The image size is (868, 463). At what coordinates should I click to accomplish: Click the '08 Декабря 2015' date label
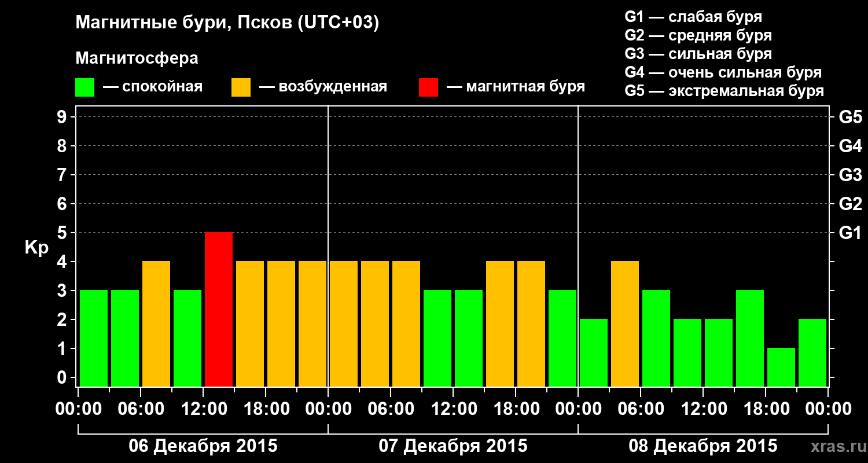click(x=703, y=446)
